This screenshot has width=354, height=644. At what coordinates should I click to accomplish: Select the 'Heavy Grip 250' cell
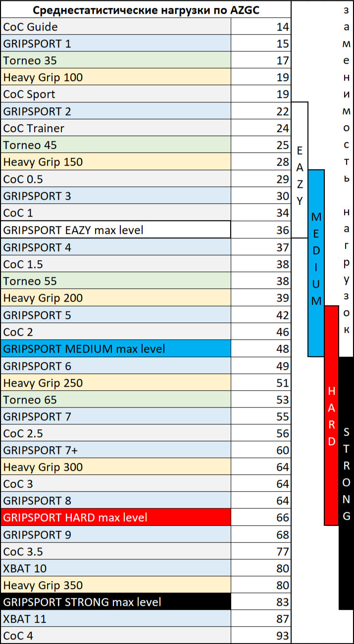coord(116,382)
